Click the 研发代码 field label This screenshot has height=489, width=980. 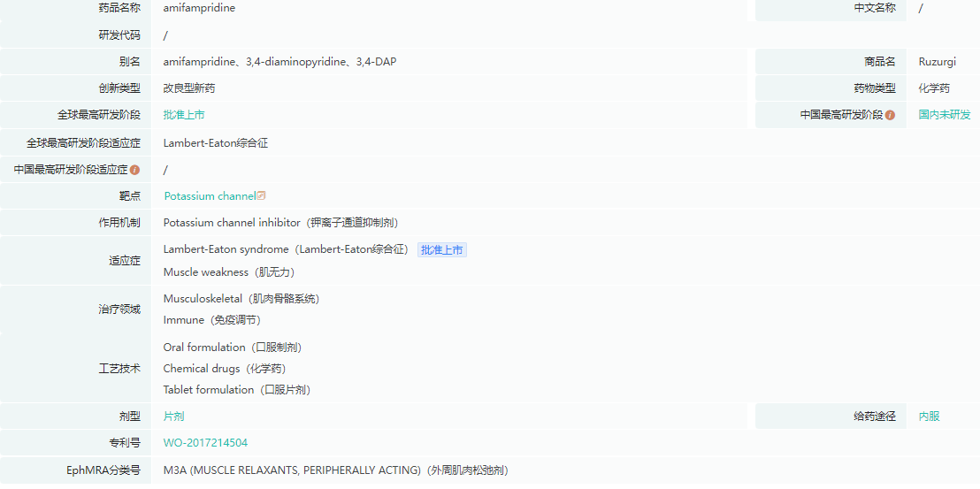119,35
